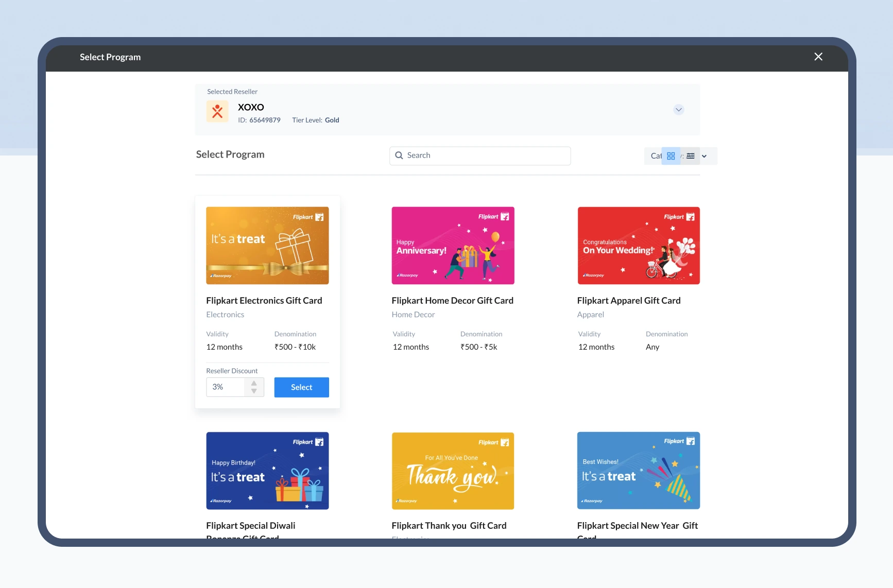Click the Flipkart logo on Best Wishes card
Screen dimensions: 893x588
(679, 441)
